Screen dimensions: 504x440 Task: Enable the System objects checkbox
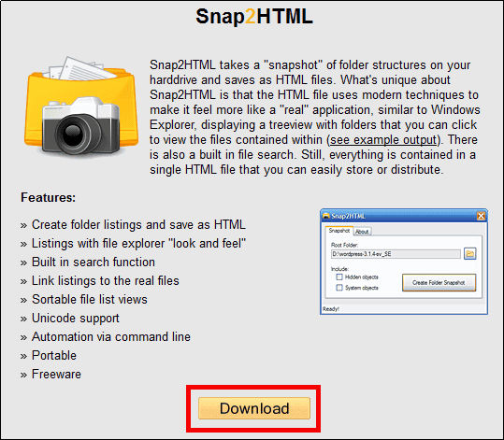(x=339, y=288)
